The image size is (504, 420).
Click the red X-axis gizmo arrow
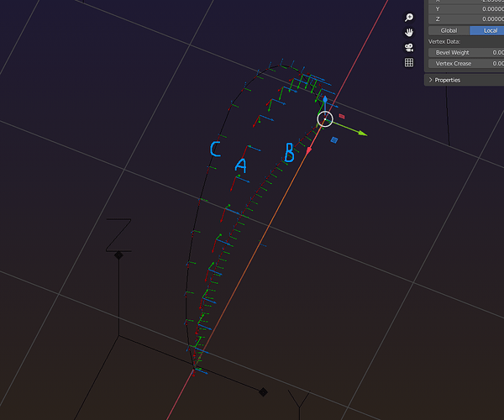[309, 150]
